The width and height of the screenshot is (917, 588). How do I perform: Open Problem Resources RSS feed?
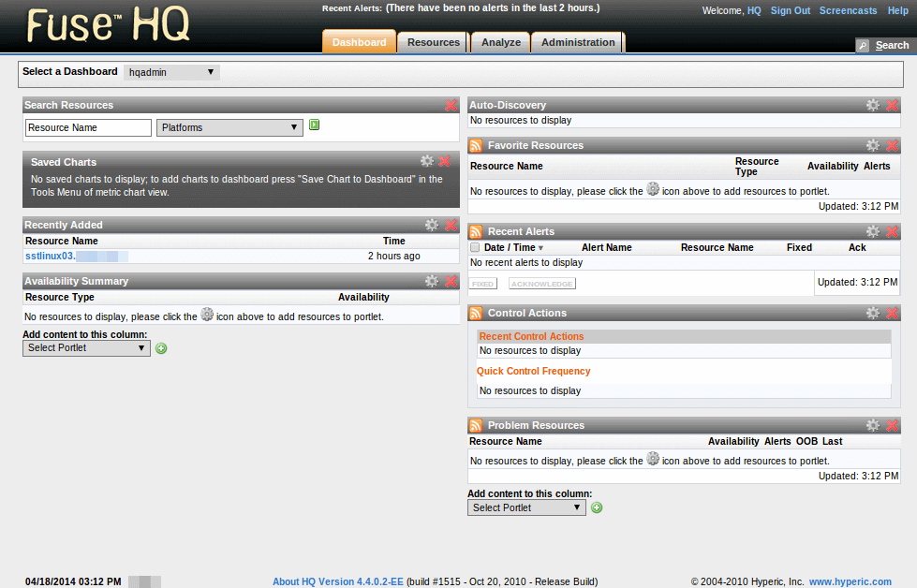(476, 425)
